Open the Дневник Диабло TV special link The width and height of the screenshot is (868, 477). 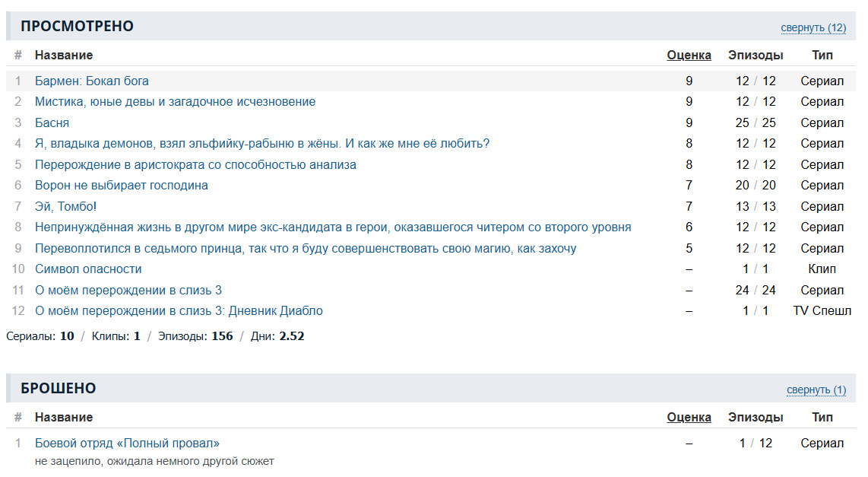(x=179, y=310)
